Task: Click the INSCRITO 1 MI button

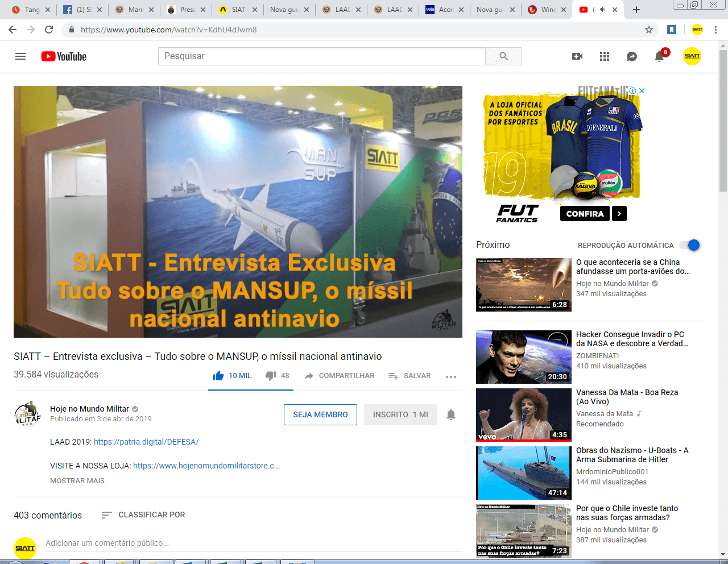Action: pos(400,414)
